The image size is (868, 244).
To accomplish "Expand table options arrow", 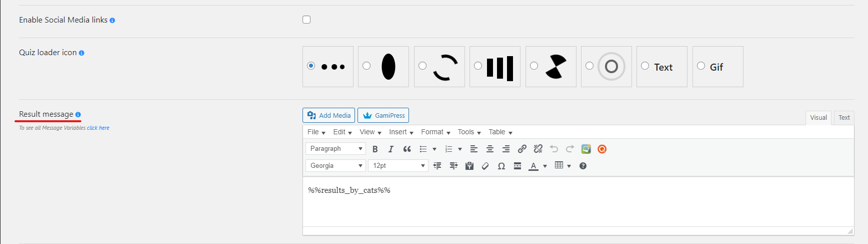I will 569,166.
